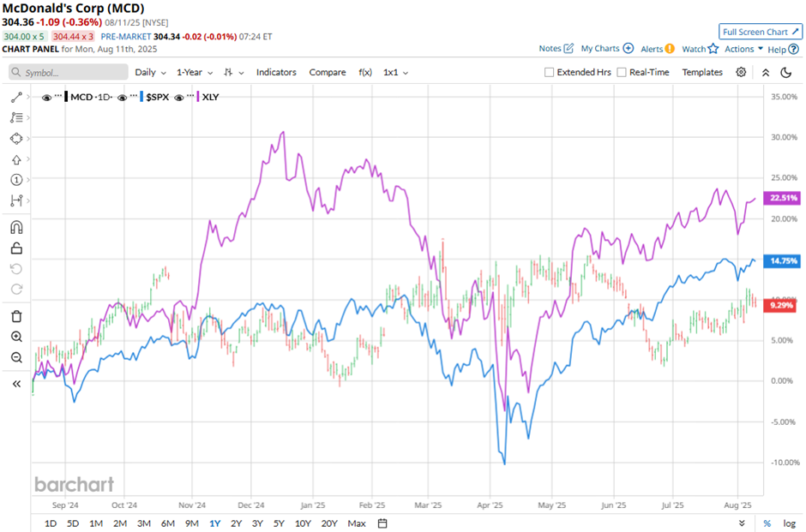Select the Max time range

coord(357,523)
